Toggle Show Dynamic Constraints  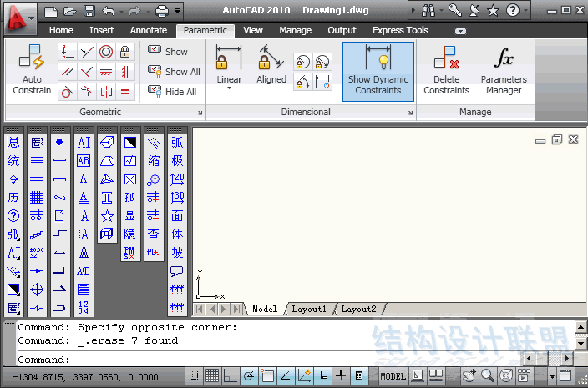(378, 71)
